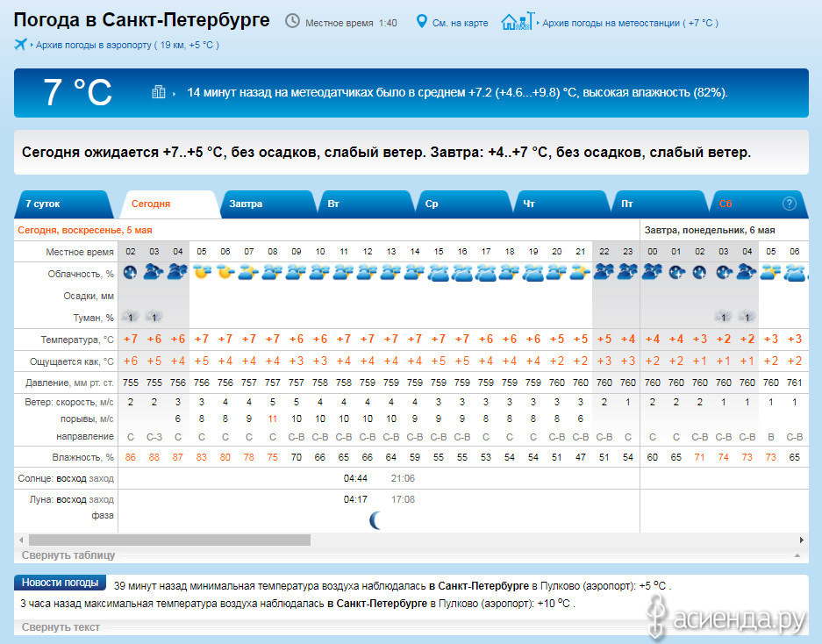822x644 pixels.
Task: Click pressure value 761 in last column
Action: pyautogui.click(x=794, y=383)
